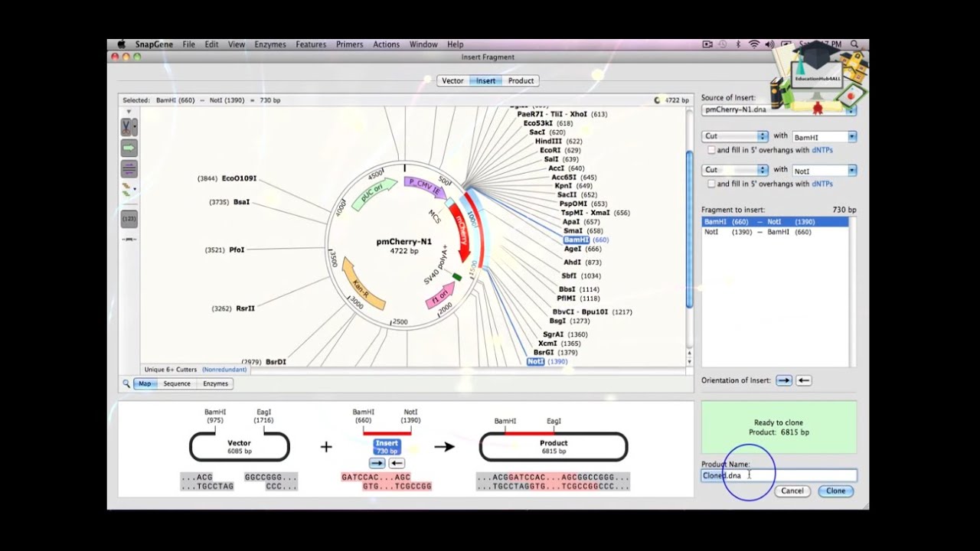Click the Bluetooth icon in menu bar

pyautogui.click(x=739, y=44)
